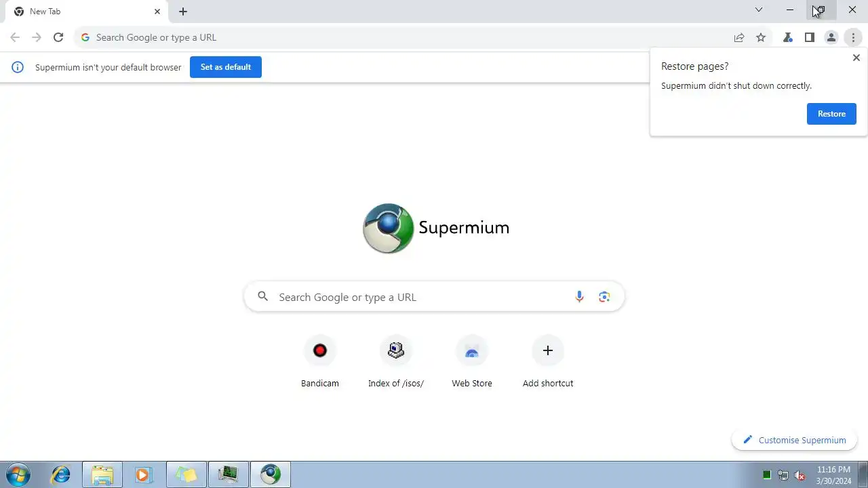
Task: Dismiss the Restore pages popup
Action: pos(856,58)
